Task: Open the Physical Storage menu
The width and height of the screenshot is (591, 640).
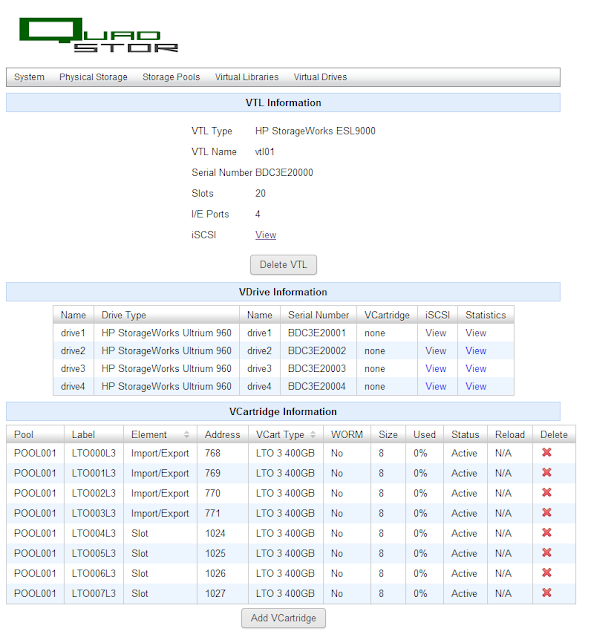Action: point(93,77)
